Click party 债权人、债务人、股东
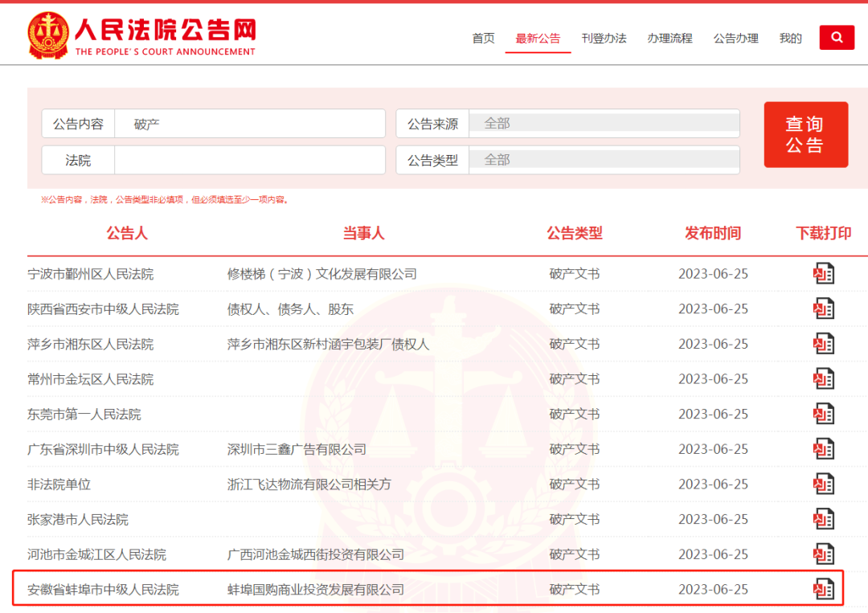The image size is (868, 613). pyautogui.click(x=290, y=309)
